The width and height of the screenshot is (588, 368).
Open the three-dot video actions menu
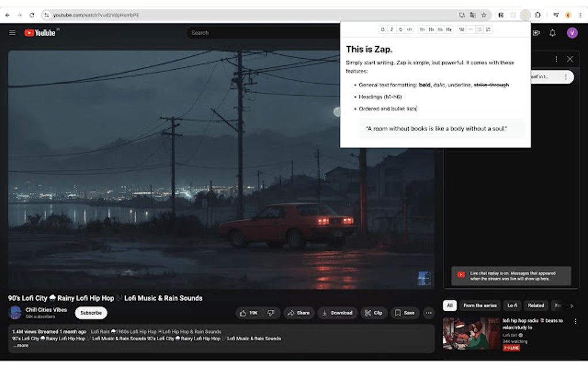tap(428, 313)
